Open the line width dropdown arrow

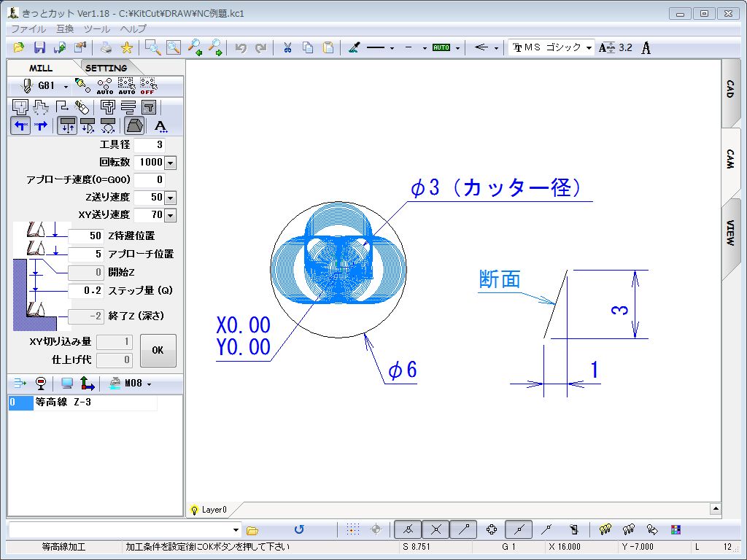point(425,48)
